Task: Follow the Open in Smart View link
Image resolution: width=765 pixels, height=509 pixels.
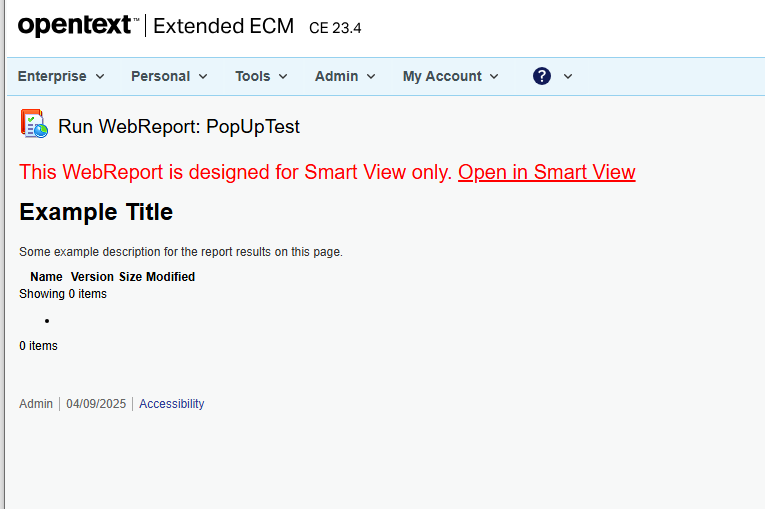Action: point(546,172)
